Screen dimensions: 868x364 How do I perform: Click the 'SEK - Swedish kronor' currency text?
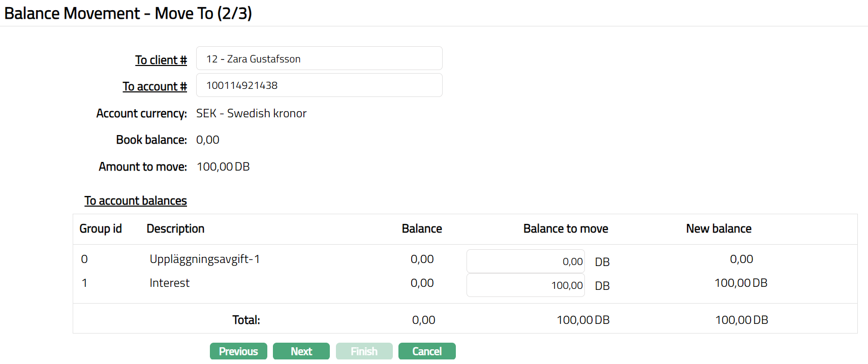(251, 113)
